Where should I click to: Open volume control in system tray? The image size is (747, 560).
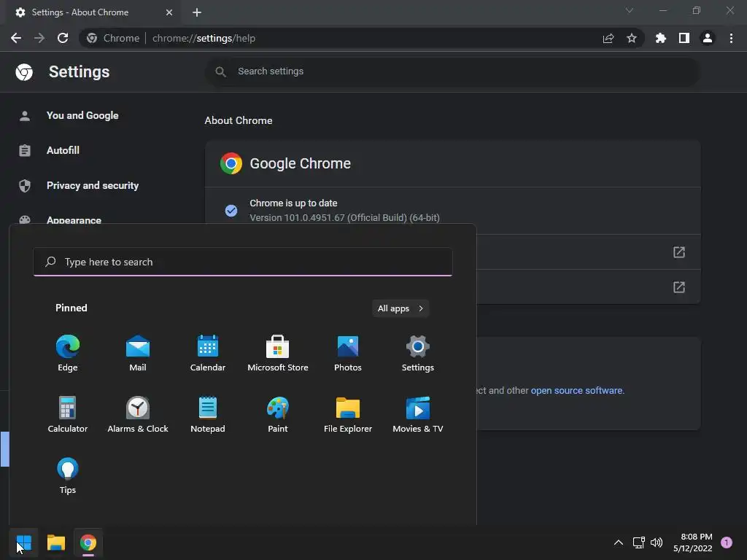click(x=657, y=542)
